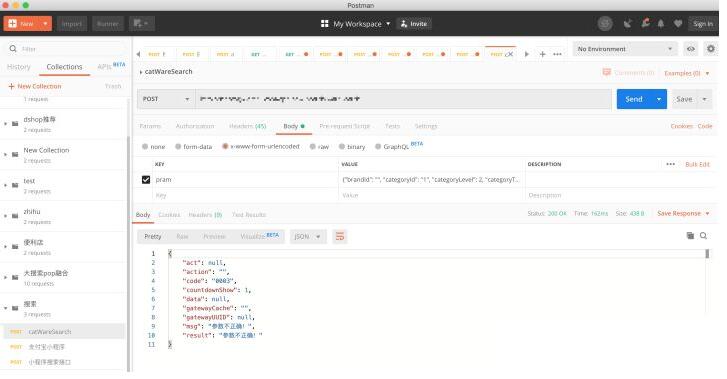Select the 小程序搜索接口 request
Screen dimensions: 727x379
[x=64, y=362]
